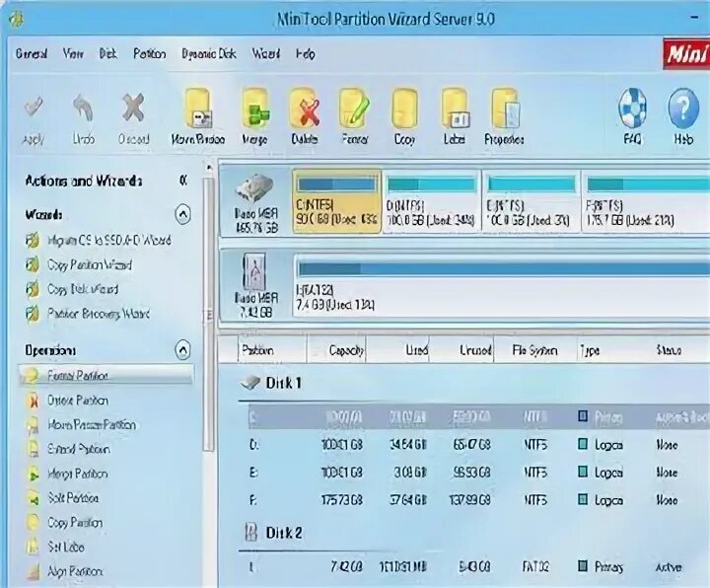Sort by File System column header
Viewport: 710px width, 588px height.
[535, 350]
